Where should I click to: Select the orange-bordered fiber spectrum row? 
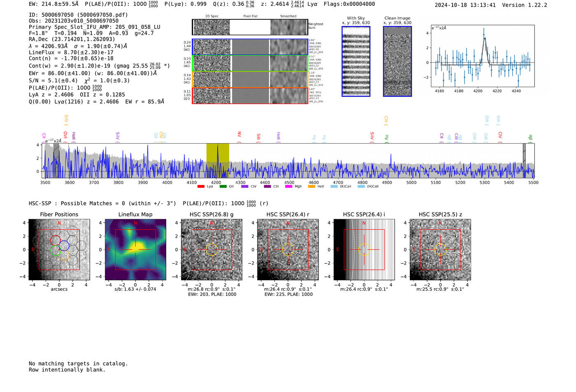tap(250, 79)
